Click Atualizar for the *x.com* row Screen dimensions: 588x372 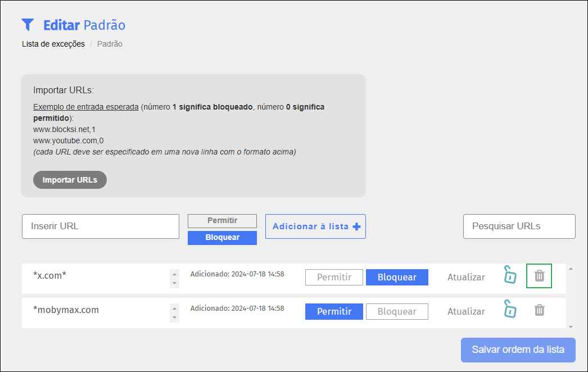point(466,277)
